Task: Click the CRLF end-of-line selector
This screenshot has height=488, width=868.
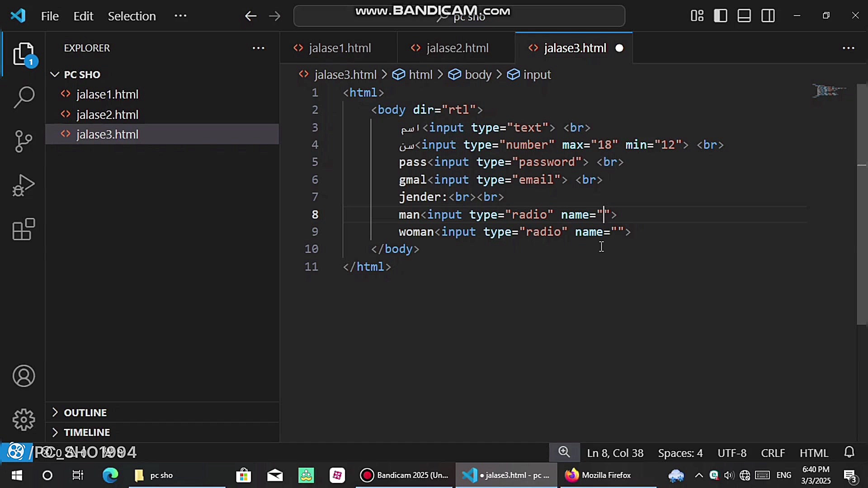Action: click(x=773, y=453)
